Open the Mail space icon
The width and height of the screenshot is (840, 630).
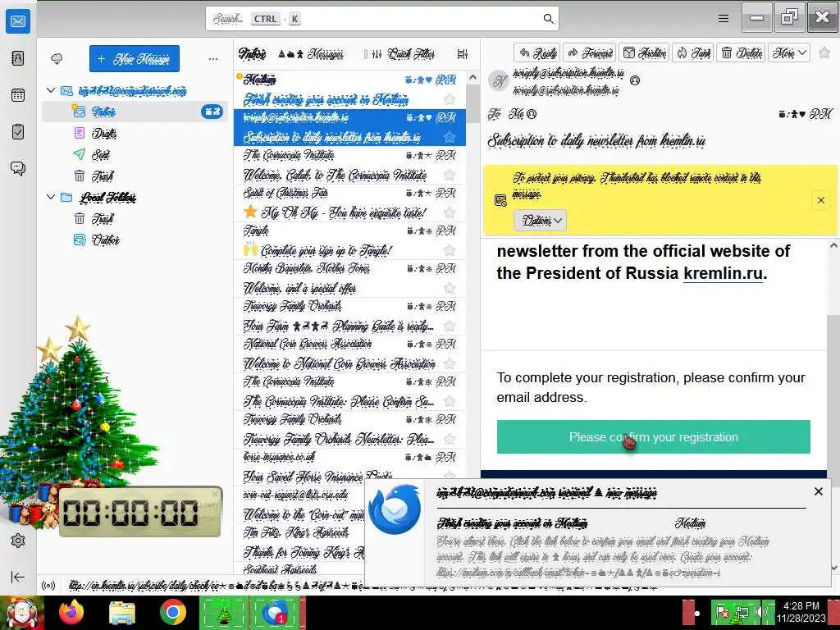tap(18, 21)
